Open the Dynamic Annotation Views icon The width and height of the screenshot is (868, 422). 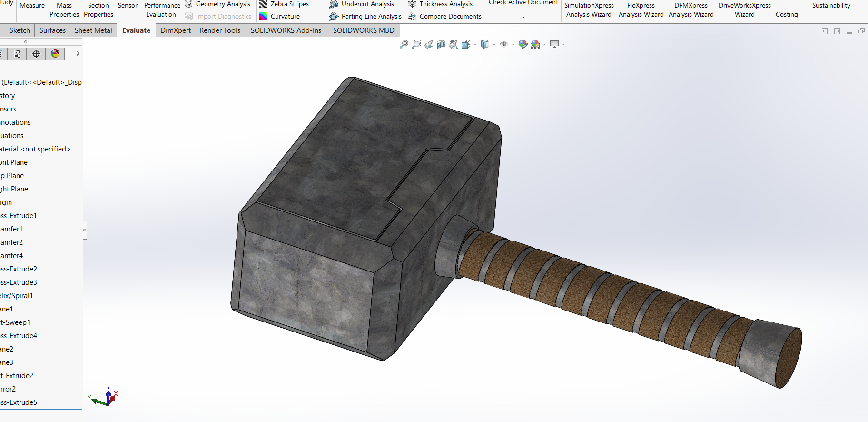pyautogui.click(x=454, y=44)
